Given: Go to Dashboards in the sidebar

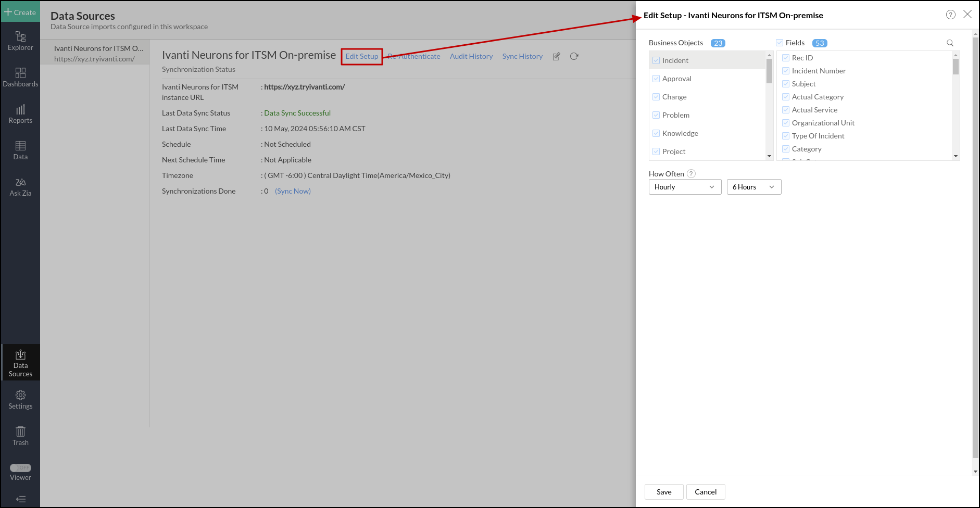Looking at the screenshot, I should click(20, 77).
